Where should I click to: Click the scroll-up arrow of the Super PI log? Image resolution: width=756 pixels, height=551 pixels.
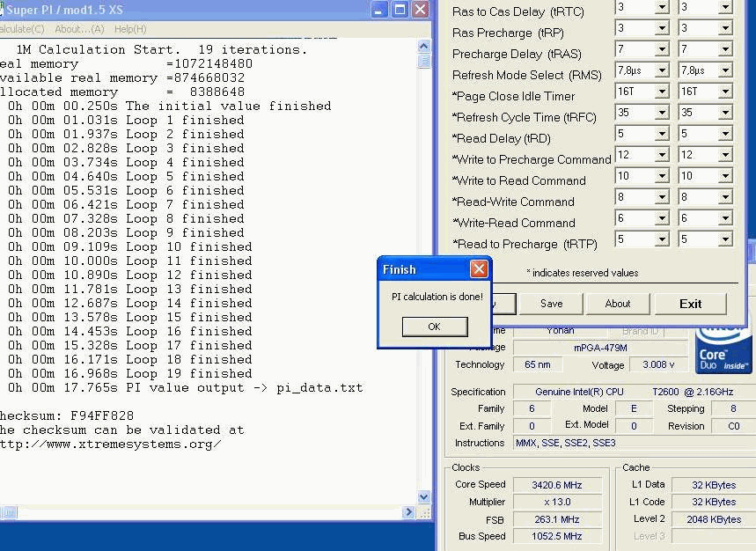tap(424, 47)
